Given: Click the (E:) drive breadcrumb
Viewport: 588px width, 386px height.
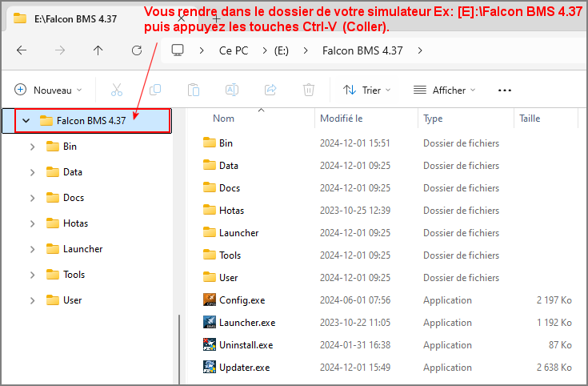Looking at the screenshot, I should pos(282,50).
